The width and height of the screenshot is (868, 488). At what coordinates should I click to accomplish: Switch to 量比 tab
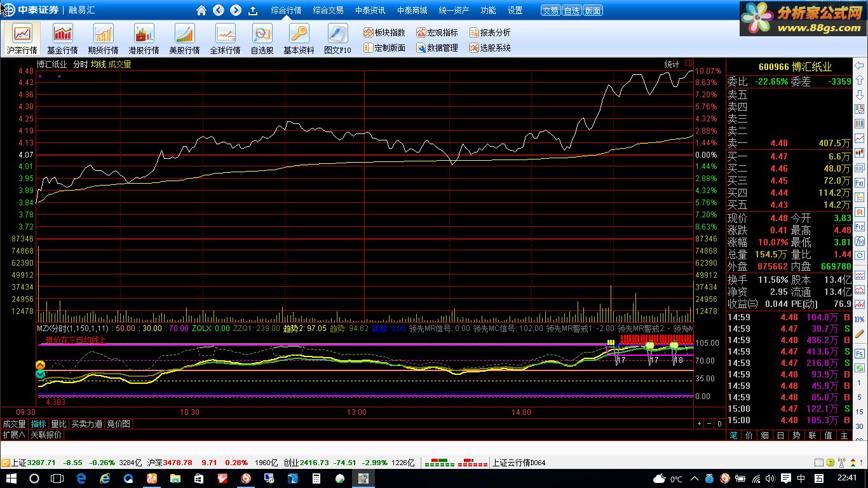pos(58,424)
